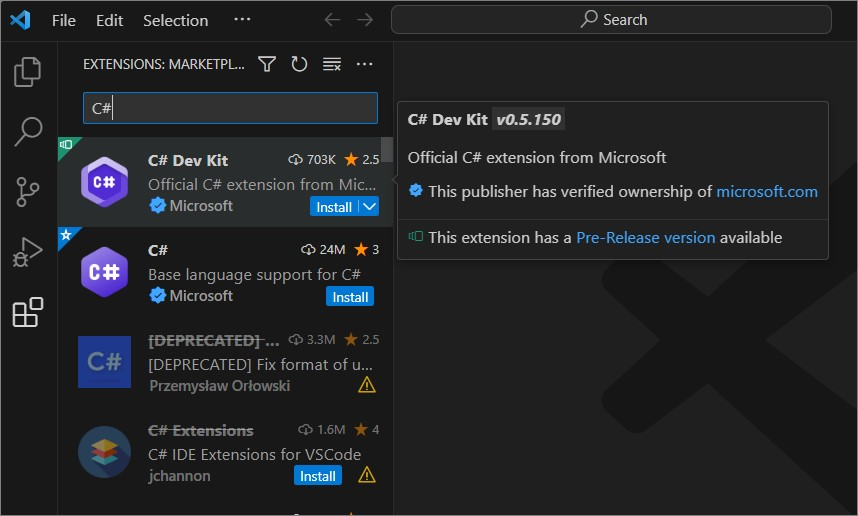Open the Edit menu
858x516 pixels.
(x=109, y=20)
